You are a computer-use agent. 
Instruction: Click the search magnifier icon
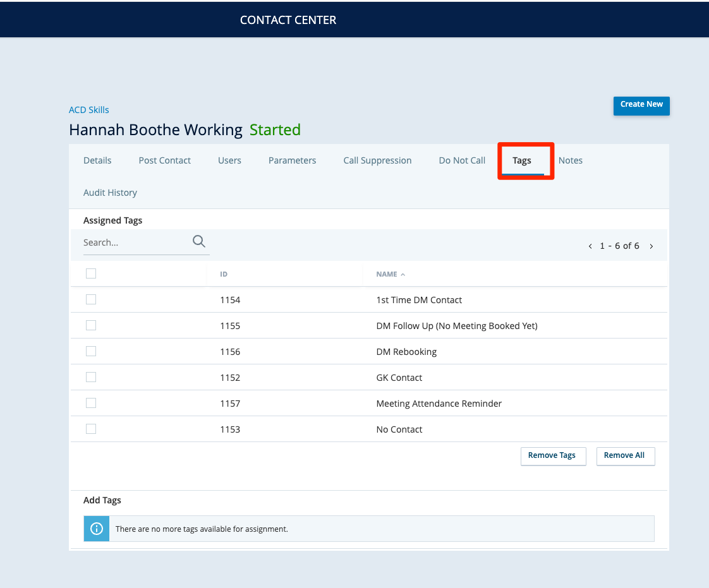pos(199,241)
